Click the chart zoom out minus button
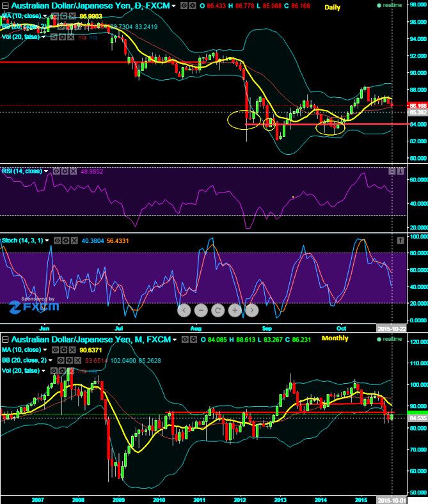 201,310
